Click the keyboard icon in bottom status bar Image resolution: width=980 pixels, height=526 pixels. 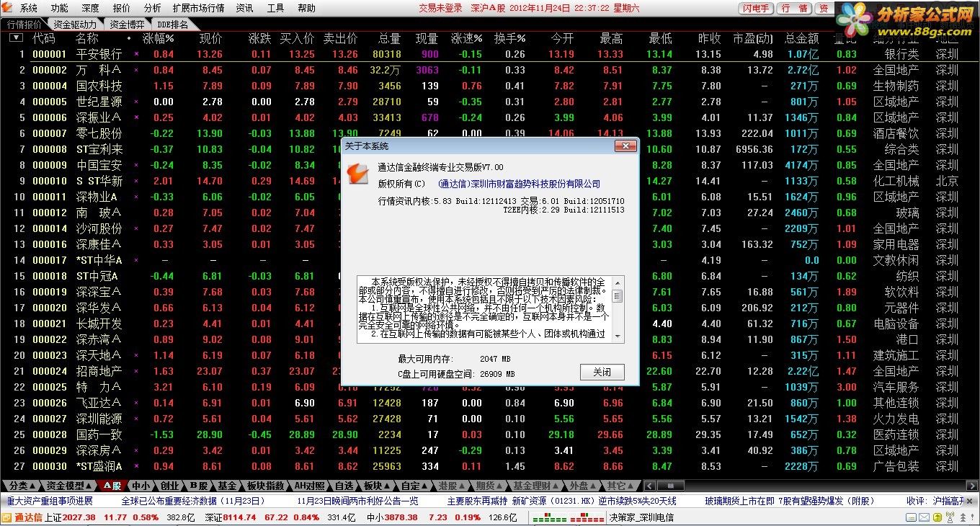point(911,517)
